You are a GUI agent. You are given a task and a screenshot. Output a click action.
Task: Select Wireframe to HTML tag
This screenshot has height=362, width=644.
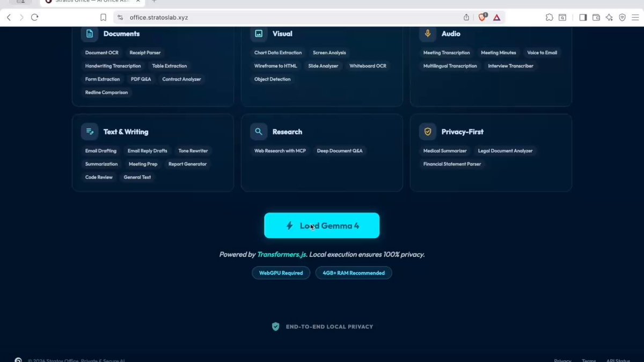pyautogui.click(x=275, y=66)
